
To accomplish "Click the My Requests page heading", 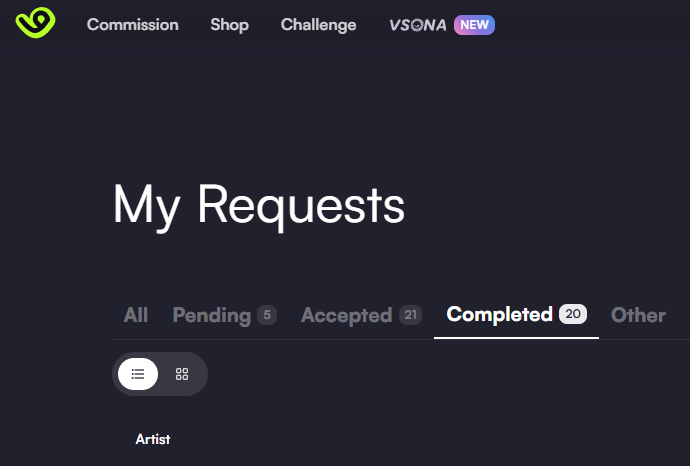I will (259, 205).
